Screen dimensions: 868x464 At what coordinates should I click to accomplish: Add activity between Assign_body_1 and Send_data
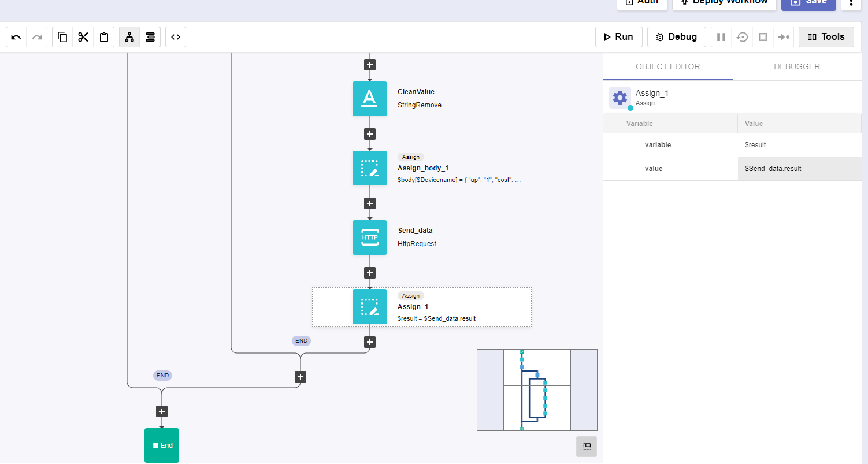click(370, 203)
